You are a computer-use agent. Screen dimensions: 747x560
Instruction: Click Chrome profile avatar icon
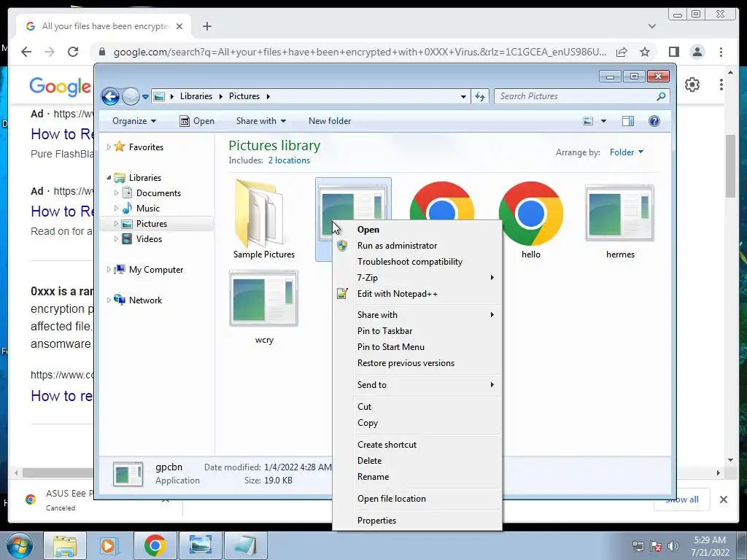(697, 52)
